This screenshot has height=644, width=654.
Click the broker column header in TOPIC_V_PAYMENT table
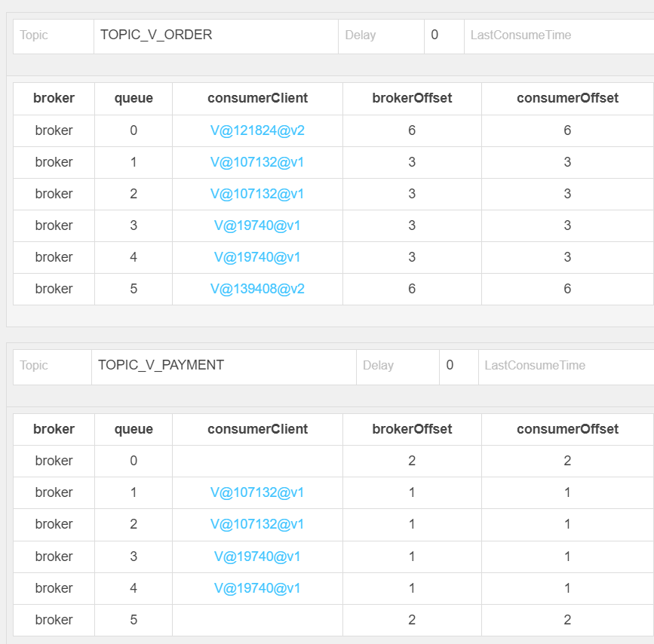(x=54, y=429)
